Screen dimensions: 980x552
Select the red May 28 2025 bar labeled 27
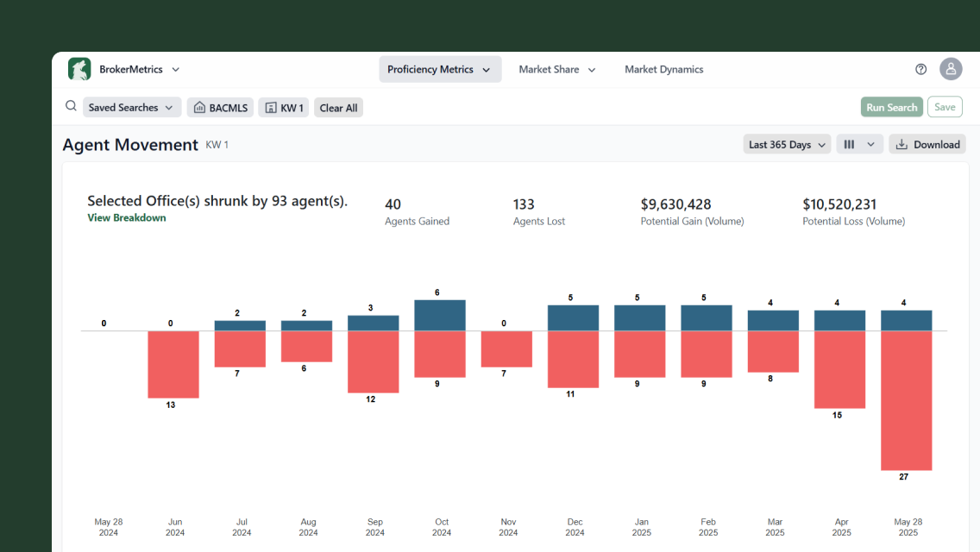[907, 401]
